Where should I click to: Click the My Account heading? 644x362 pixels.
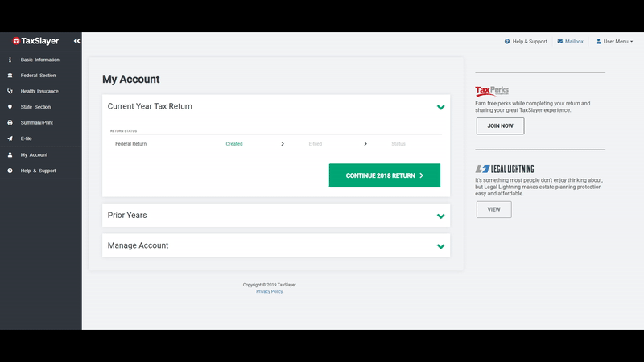[x=130, y=79]
